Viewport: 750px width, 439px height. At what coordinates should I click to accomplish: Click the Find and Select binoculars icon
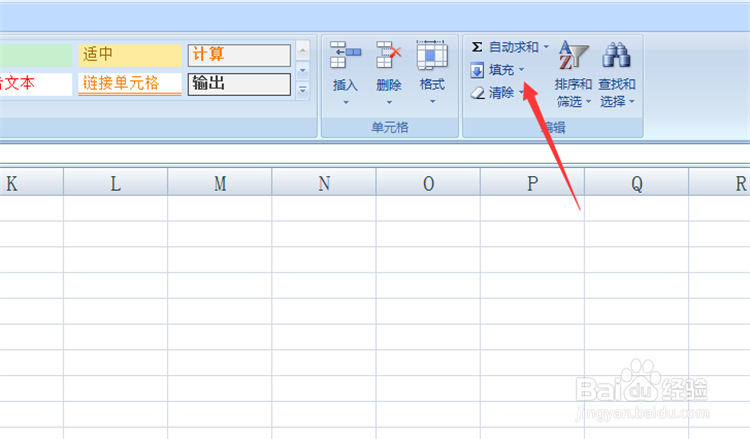[x=616, y=55]
